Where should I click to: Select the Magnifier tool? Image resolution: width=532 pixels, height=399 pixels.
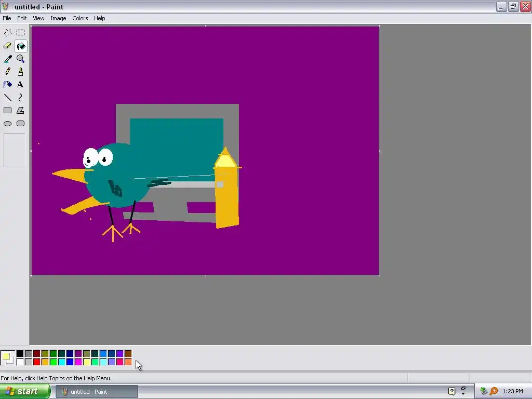click(21, 59)
